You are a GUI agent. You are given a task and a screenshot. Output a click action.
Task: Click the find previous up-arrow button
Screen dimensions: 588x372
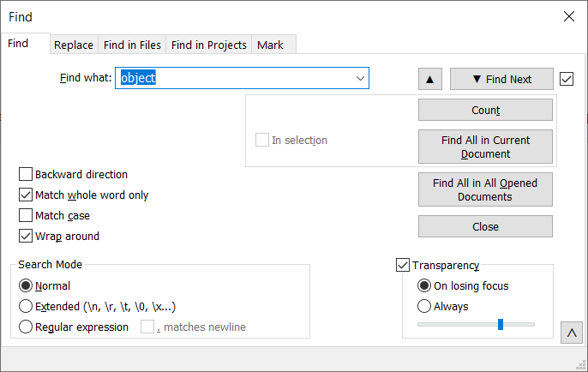pos(430,79)
